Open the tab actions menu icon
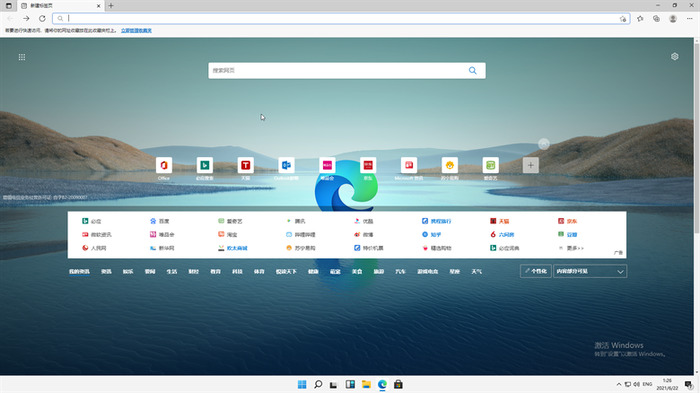This screenshot has height=393, width=700. (x=8, y=6)
